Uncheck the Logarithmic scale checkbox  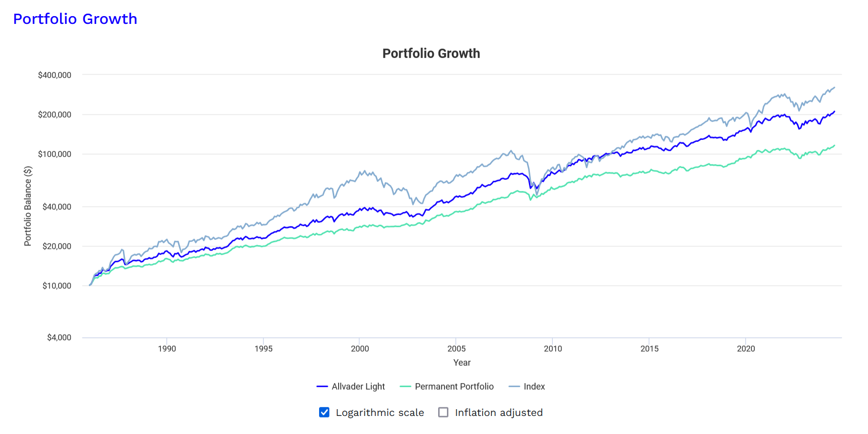[324, 413]
